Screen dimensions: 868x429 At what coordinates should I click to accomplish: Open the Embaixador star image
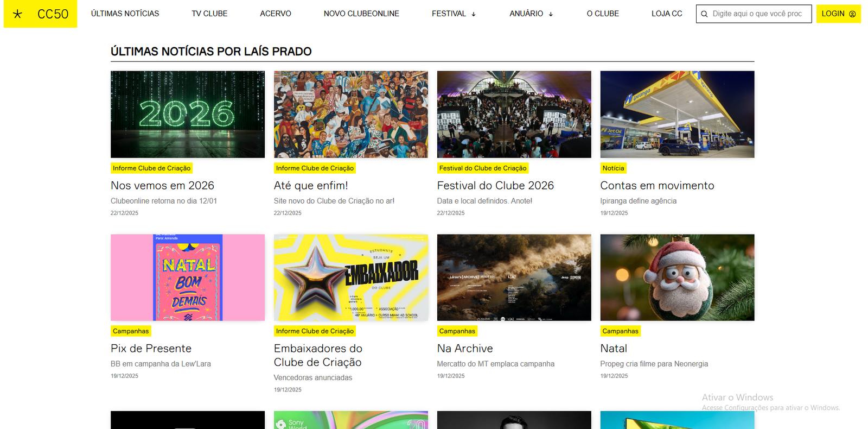[x=350, y=277]
